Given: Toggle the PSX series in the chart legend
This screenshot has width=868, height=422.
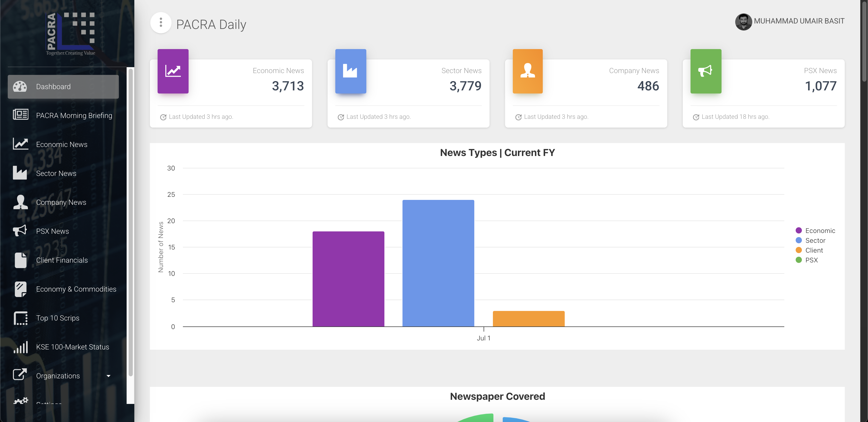Looking at the screenshot, I should point(807,260).
